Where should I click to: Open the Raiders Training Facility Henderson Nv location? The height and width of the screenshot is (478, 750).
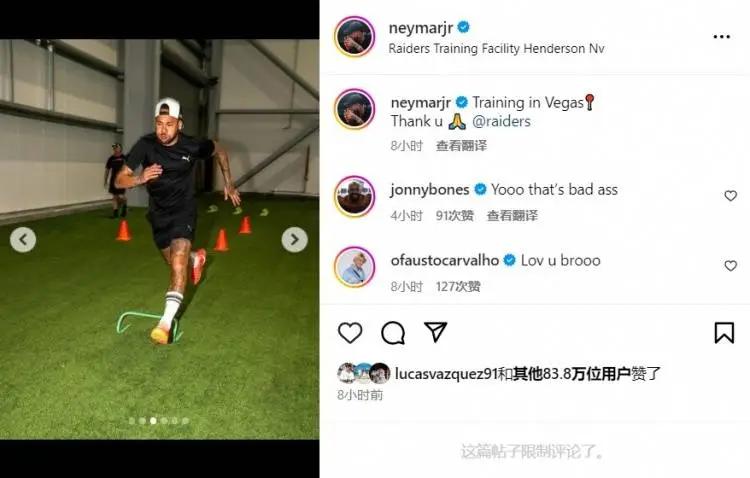pos(496,48)
